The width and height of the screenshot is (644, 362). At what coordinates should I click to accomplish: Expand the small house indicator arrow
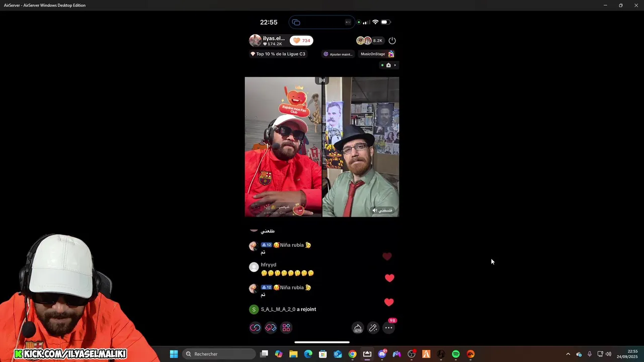click(395, 65)
